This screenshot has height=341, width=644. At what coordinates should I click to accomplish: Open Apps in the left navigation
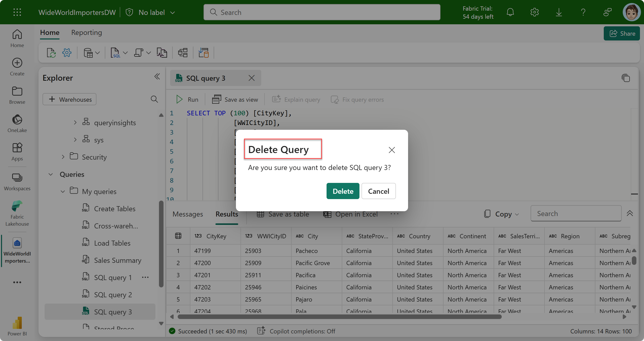pyautogui.click(x=17, y=152)
